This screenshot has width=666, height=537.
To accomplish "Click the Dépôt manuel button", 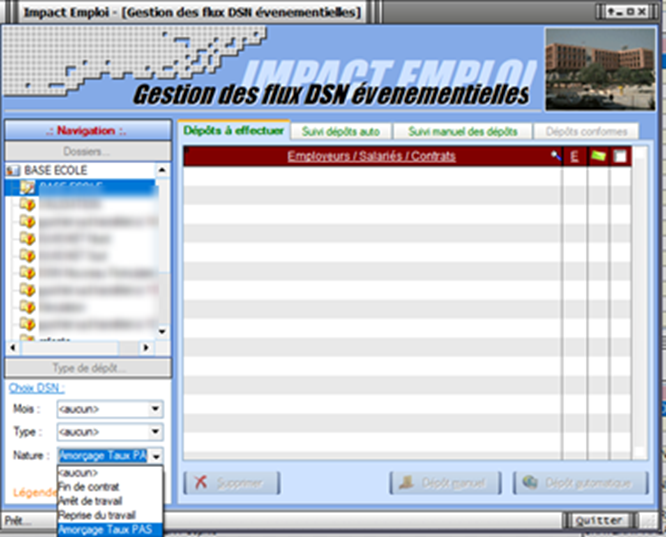I will (x=445, y=483).
